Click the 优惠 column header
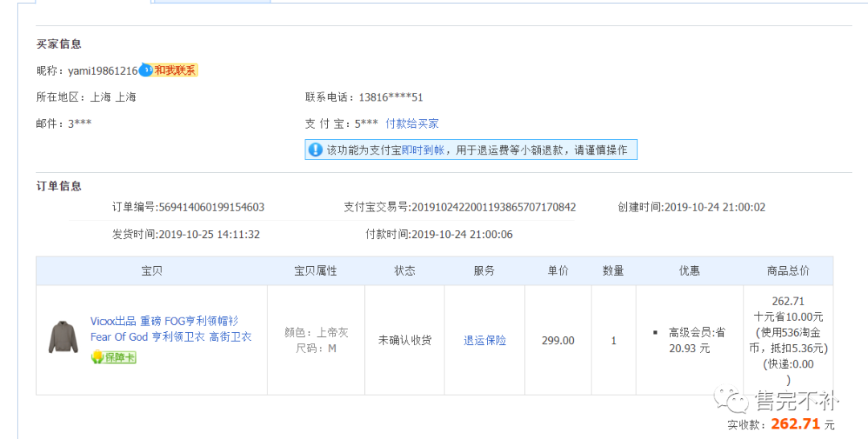The image size is (868, 439). coord(690,271)
